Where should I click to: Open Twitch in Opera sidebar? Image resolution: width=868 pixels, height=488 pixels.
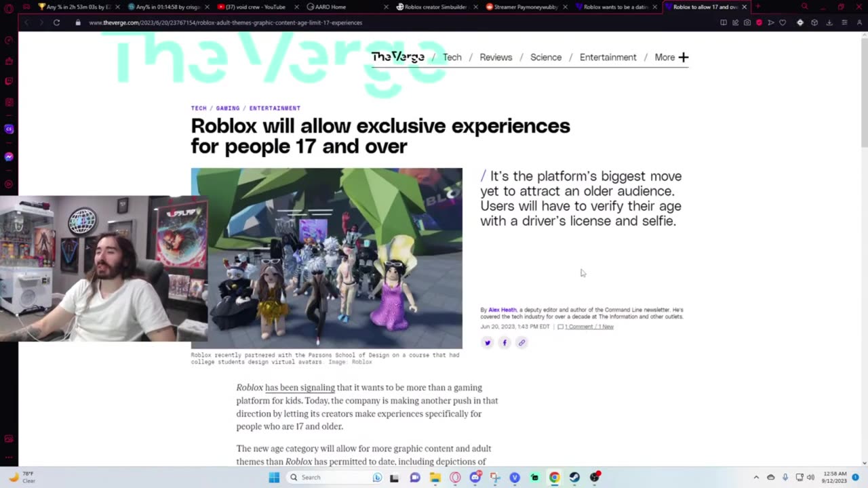click(9, 81)
